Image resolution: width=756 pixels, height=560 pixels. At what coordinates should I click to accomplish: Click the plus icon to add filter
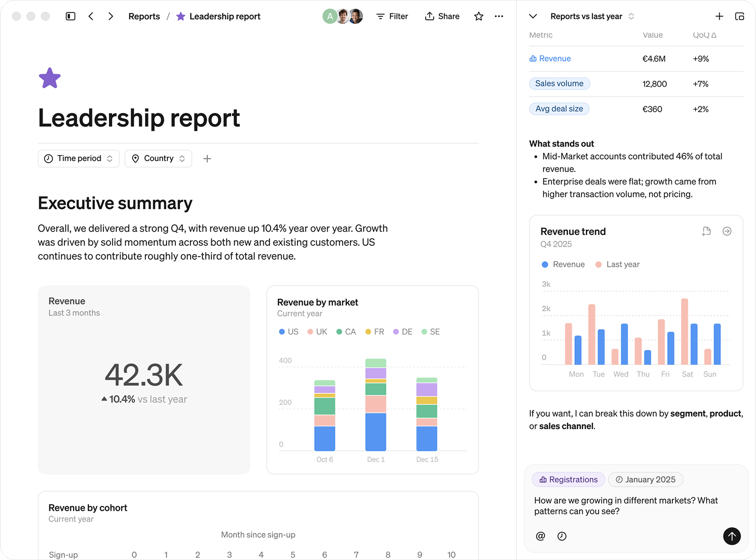207,158
